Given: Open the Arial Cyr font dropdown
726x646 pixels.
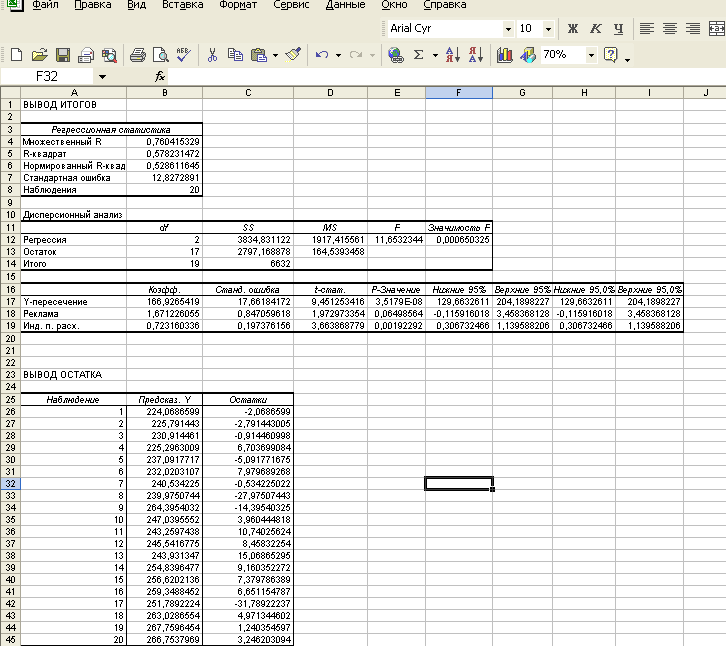Looking at the screenshot, I should coord(508,29).
